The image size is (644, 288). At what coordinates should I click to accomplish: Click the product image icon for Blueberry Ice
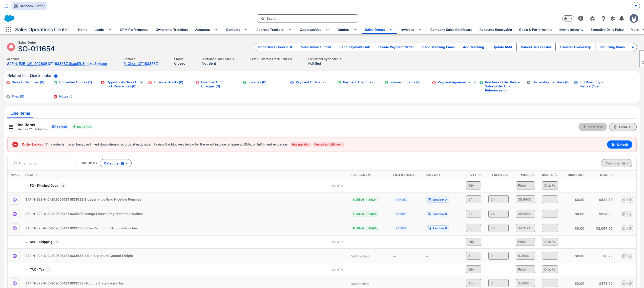point(15,200)
